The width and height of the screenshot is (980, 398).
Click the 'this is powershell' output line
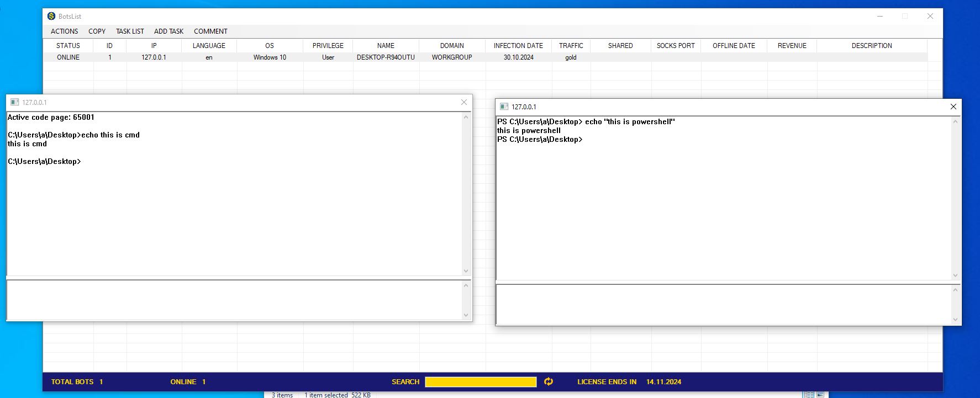click(529, 131)
